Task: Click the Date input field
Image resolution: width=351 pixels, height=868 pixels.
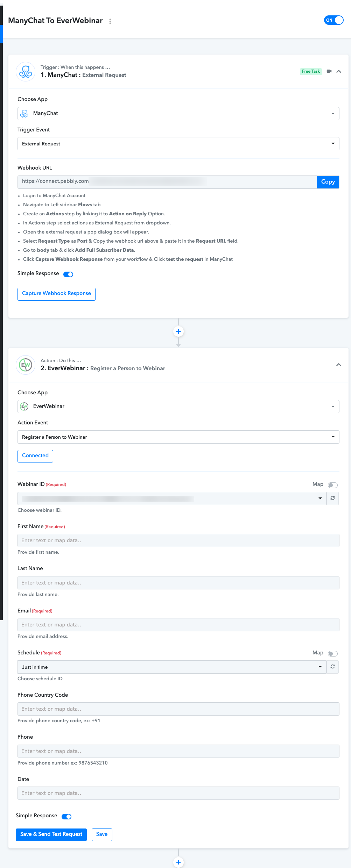Action: [x=178, y=793]
